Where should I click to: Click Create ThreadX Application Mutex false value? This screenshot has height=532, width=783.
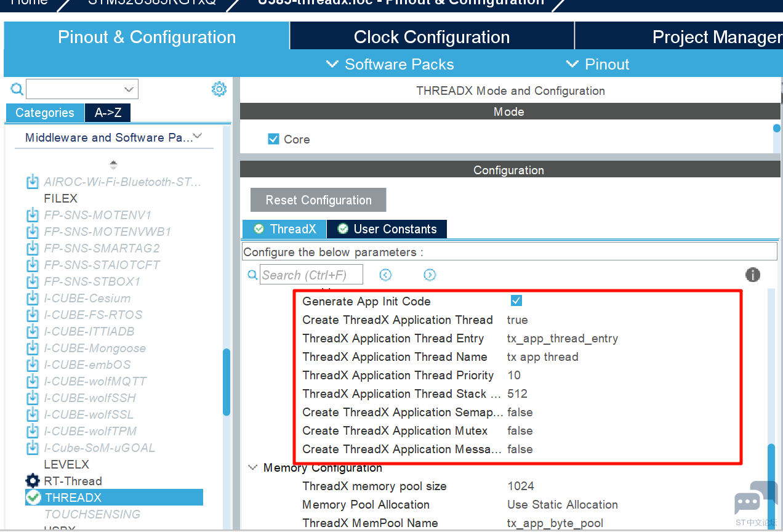(x=520, y=430)
